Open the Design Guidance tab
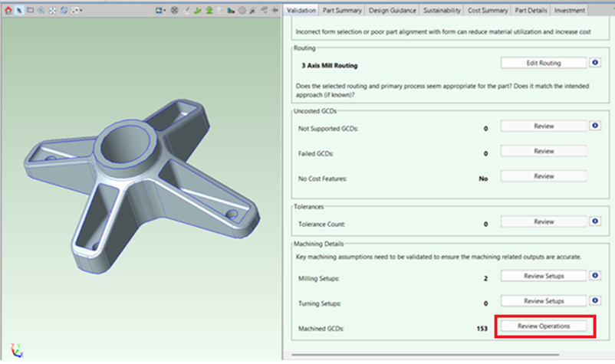Image resolution: width=615 pixels, height=364 pixels. (393, 11)
